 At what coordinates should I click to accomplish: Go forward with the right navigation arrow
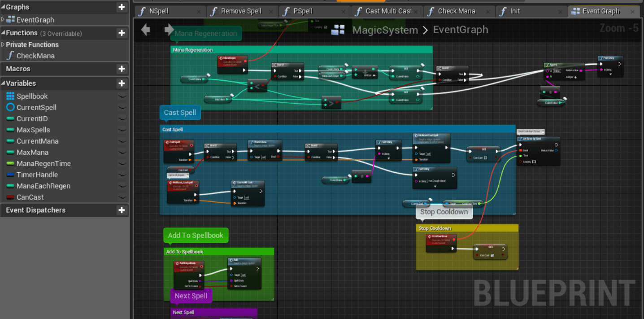pos(169,30)
